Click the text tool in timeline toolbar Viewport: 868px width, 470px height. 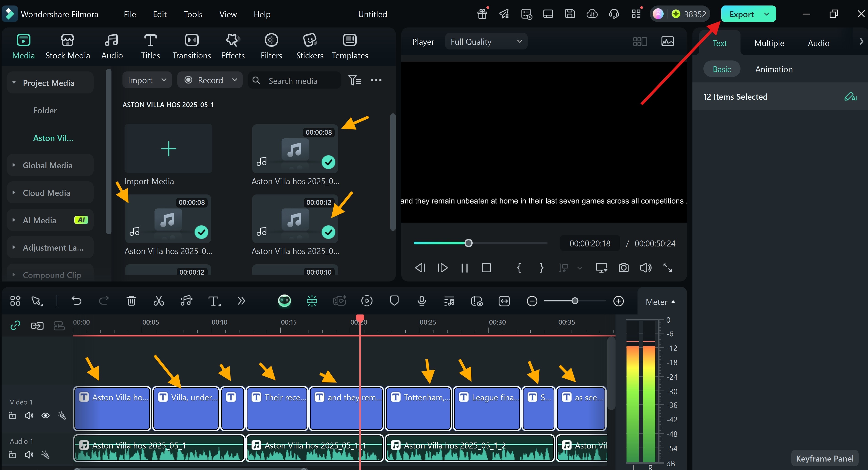pyautogui.click(x=214, y=301)
